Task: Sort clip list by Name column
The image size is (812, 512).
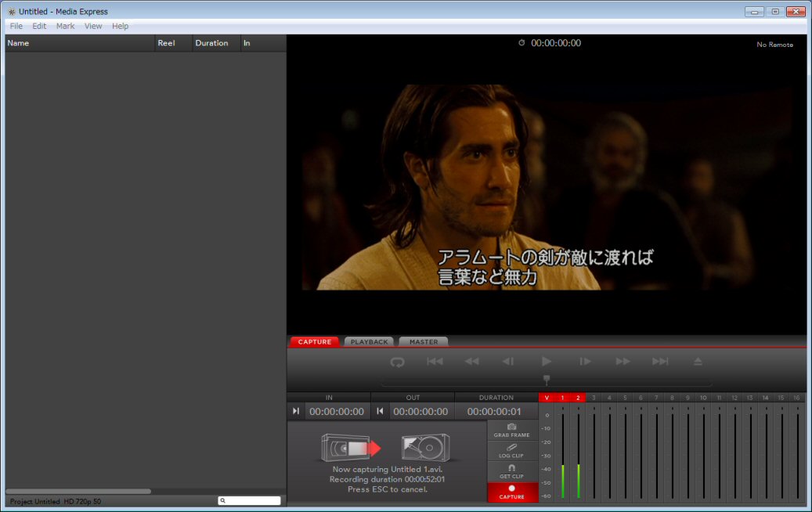Action: (80, 43)
